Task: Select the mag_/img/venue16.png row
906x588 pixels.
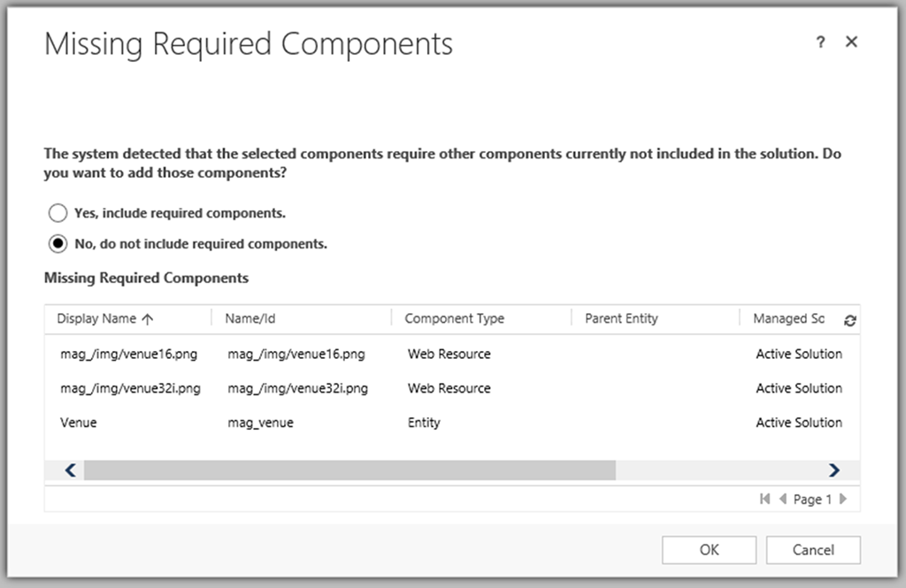Action: click(x=129, y=354)
